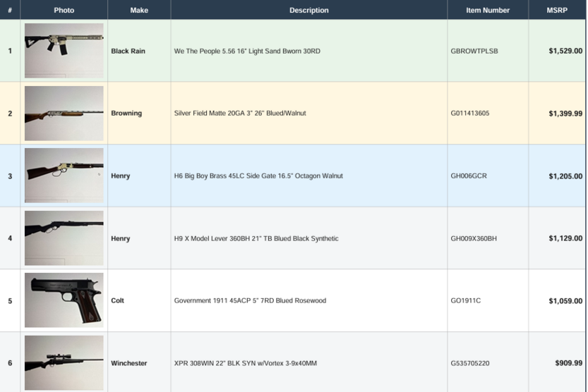The width and height of the screenshot is (588, 392).
Task: Select item number GH009X360BH
Action: tap(474, 238)
